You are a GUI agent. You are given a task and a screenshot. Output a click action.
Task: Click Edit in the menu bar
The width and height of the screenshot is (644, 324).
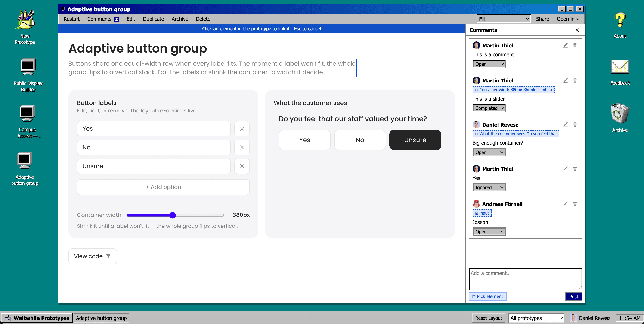pyautogui.click(x=131, y=19)
